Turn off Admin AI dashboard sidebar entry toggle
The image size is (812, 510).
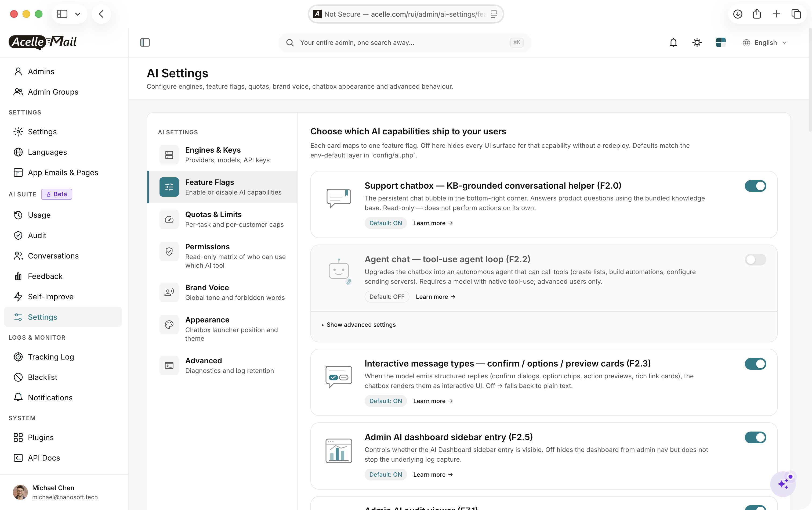click(755, 437)
